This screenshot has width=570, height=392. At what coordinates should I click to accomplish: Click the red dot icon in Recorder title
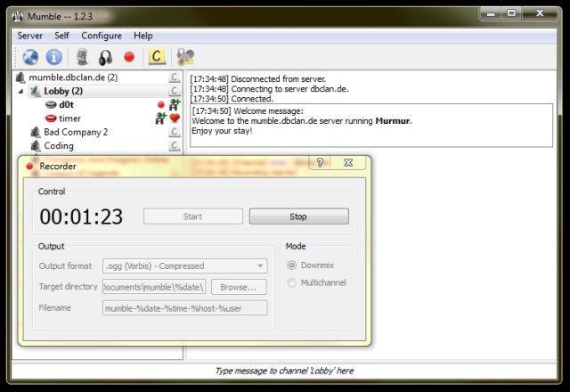pyautogui.click(x=29, y=167)
